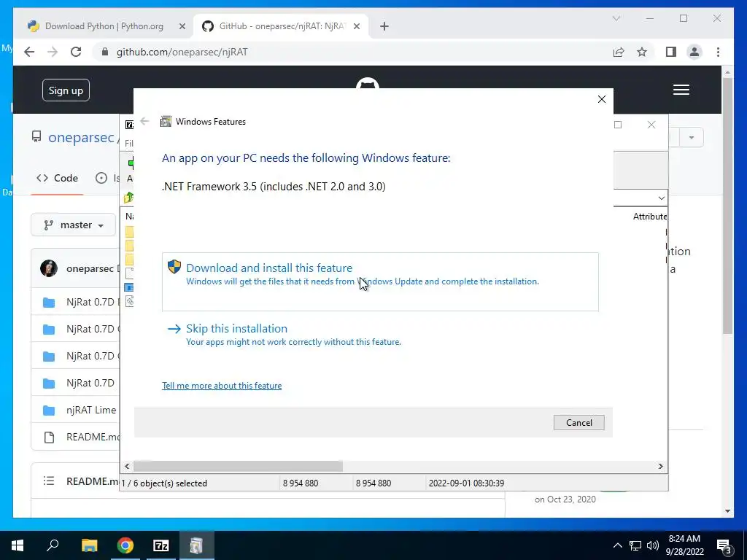Click the 7-Zip scrollbar left arrow
The width and height of the screenshot is (747, 560).
pos(127,466)
